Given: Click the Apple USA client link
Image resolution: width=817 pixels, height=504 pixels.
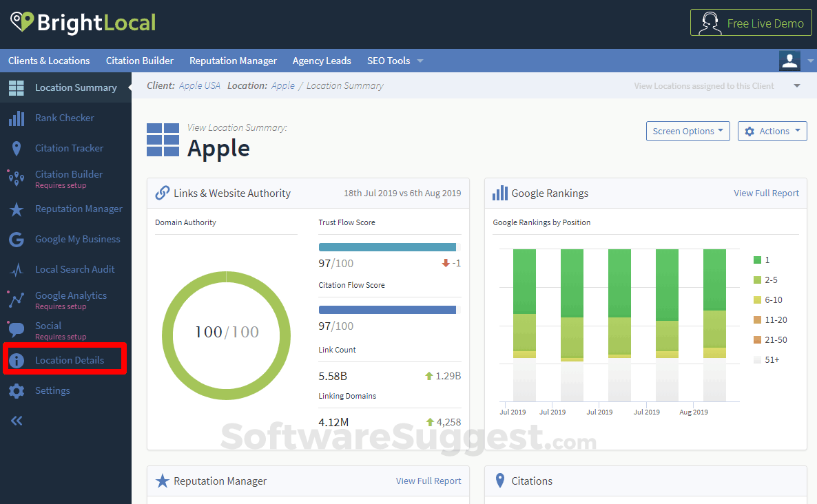Looking at the screenshot, I should coord(200,85).
